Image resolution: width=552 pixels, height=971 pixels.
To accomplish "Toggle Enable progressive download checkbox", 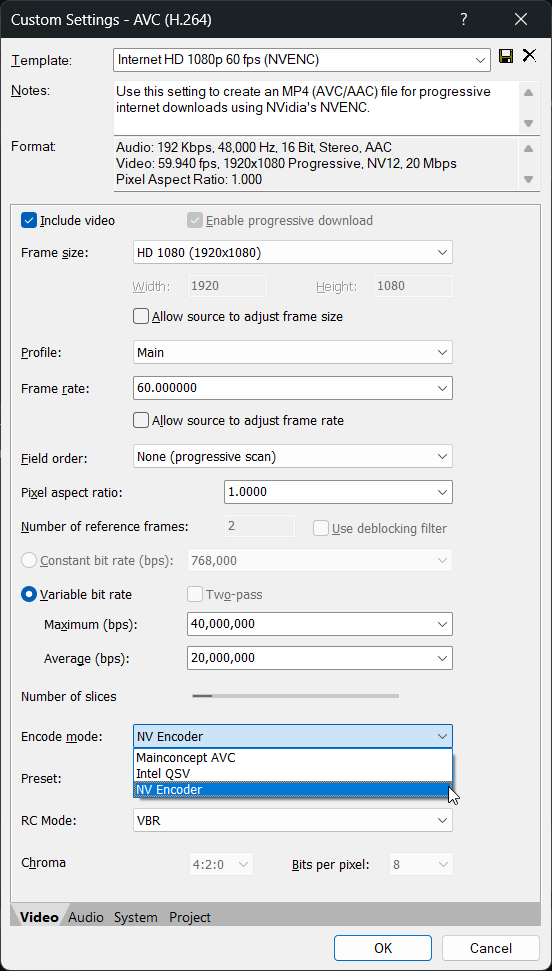I will tap(195, 220).
